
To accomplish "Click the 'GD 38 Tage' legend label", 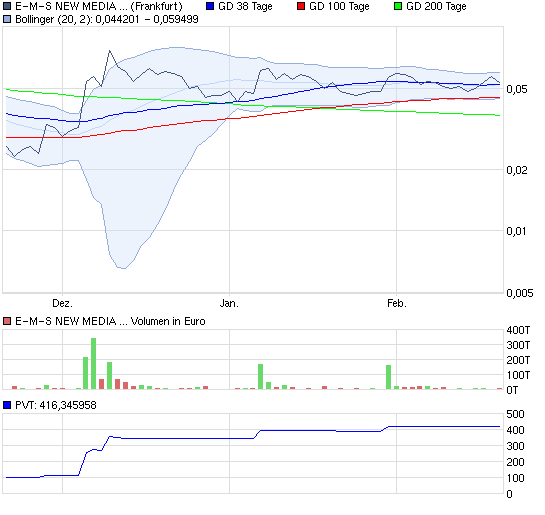I will 245,6.
